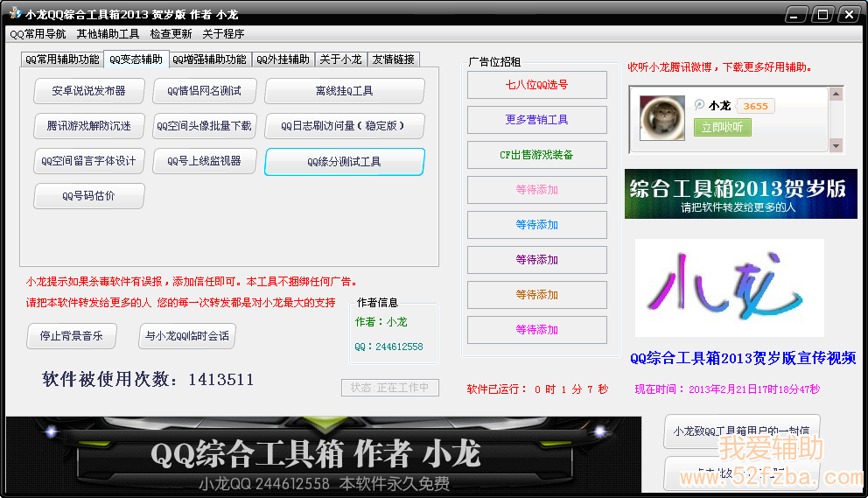The image size is (868, 498).
Task: Click the app icon in title bar
Action: 15,13
